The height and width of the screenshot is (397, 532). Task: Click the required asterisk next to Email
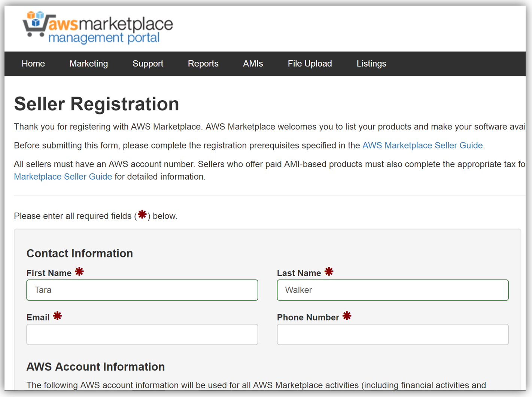click(57, 316)
